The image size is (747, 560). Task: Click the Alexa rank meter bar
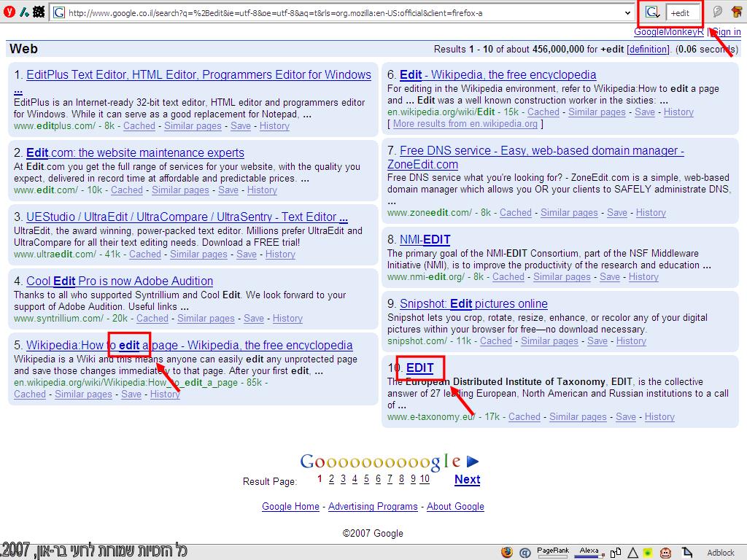(x=589, y=556)
